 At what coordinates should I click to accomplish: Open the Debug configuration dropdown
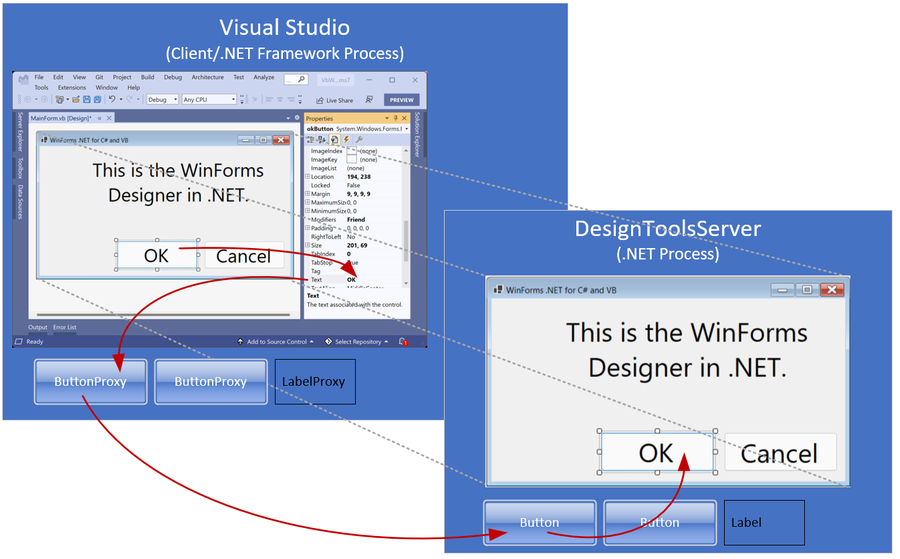(162, 99)
